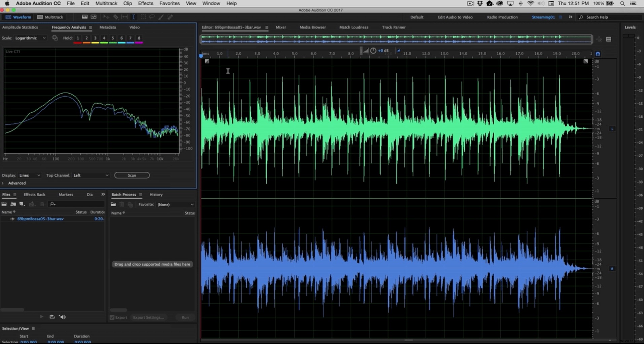Select the 69bpmBossa05-3bar.wav file

pos(40,218)
